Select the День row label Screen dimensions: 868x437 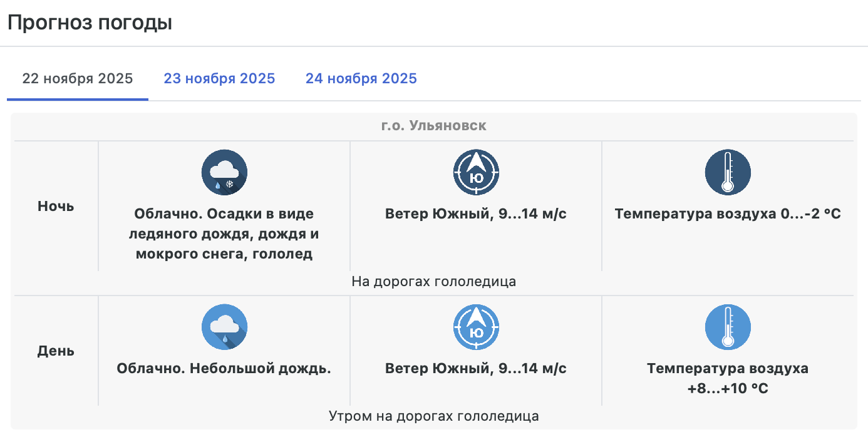[56, 351]
